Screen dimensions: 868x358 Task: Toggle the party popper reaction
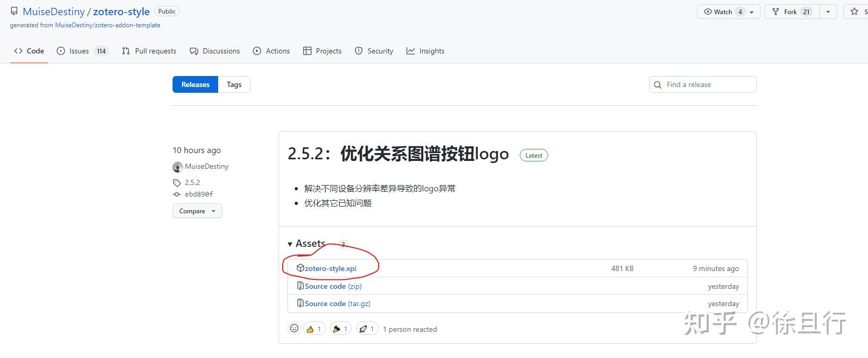coord(341,329)
